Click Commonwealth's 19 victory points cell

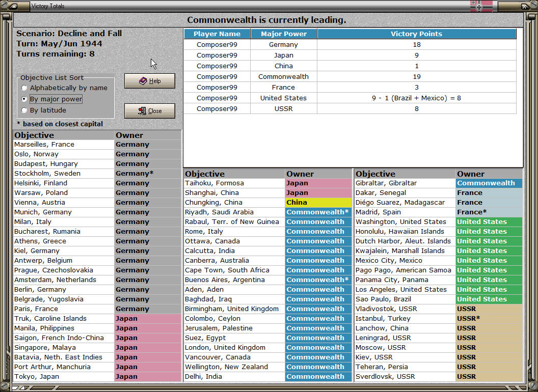[417, 76]
